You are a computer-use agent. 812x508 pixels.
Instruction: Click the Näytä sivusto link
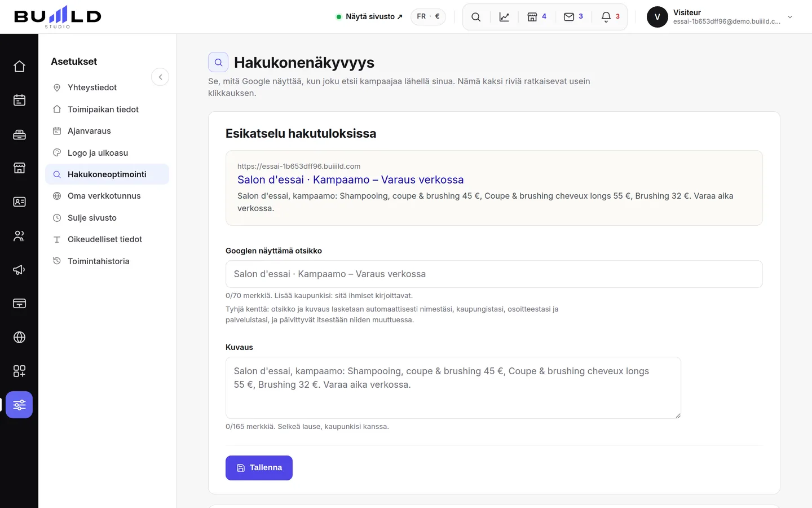tap(369, 17)
